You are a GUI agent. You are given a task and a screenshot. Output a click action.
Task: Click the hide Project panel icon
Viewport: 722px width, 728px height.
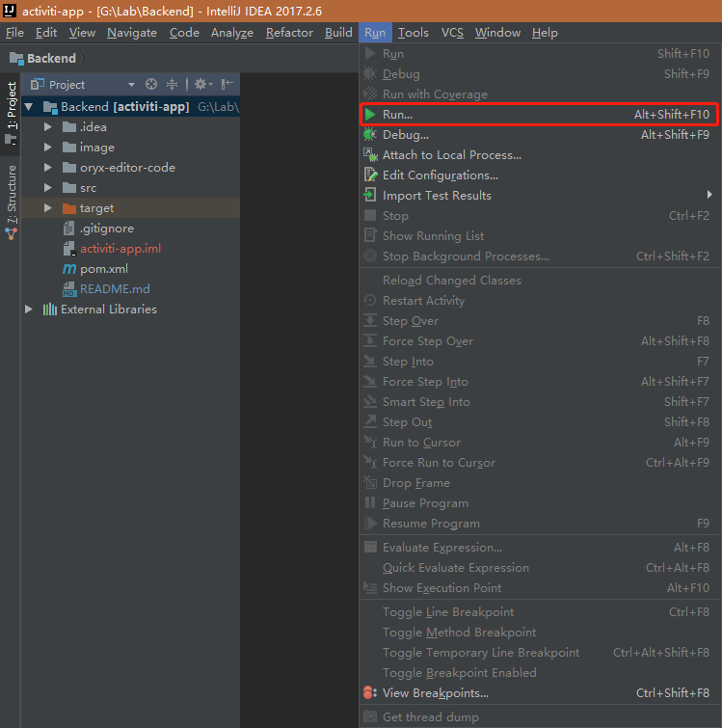pos(227,84)
